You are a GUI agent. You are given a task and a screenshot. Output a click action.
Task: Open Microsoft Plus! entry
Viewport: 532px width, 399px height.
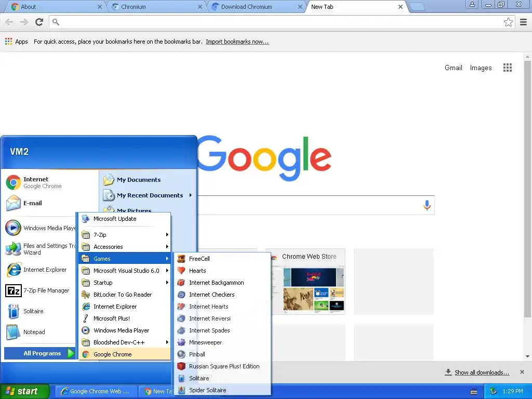click(x=125, y=318)
